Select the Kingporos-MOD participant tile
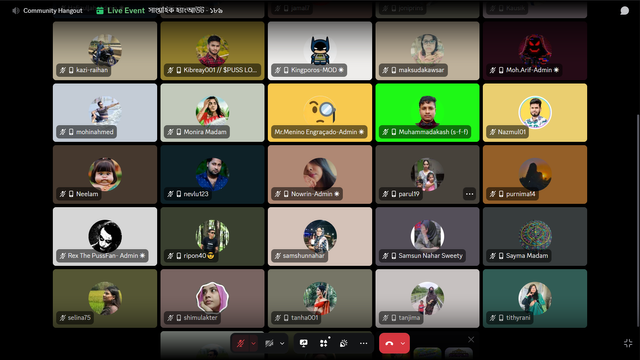The width and height of the screenshot is (640, 360). coord(320,51)
